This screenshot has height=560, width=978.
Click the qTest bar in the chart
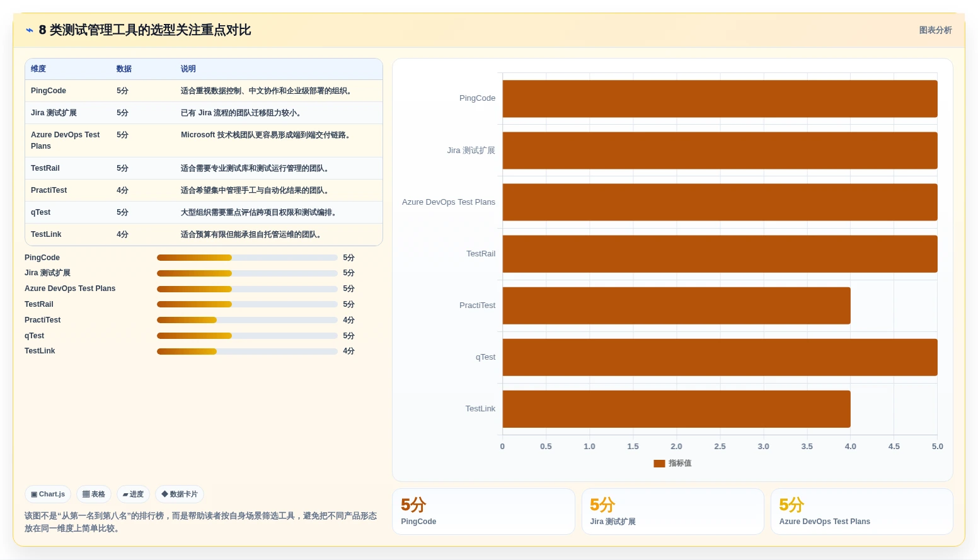coord(720,357)
